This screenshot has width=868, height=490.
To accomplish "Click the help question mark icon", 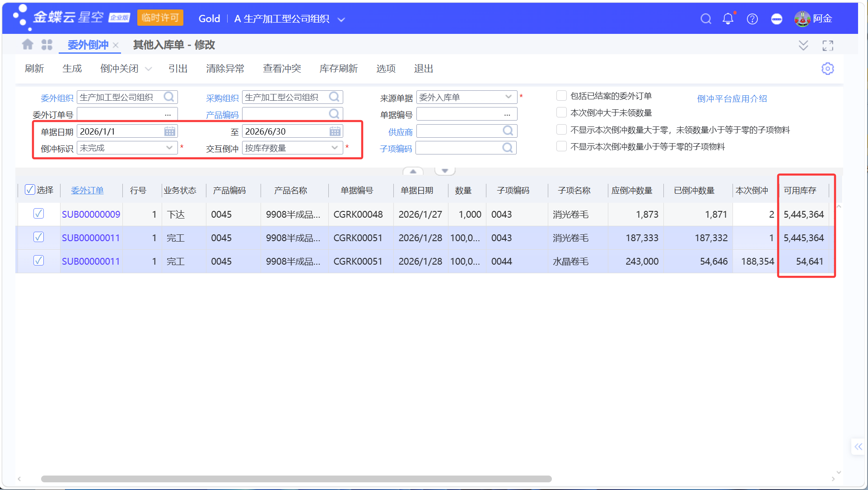I will pyautogui.click(x=752, y=19).
